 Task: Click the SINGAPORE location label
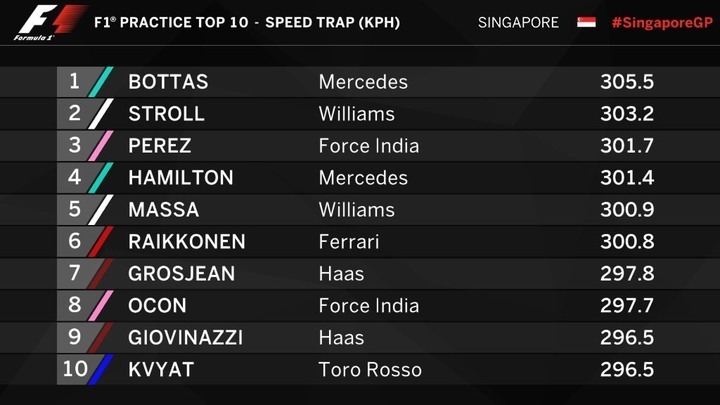518,22
